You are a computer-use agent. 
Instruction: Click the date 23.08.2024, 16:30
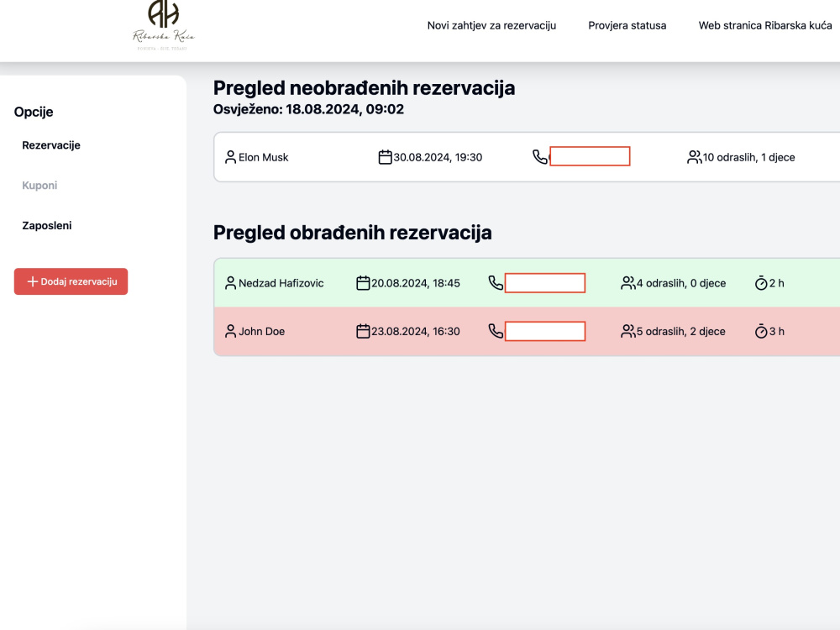tap(415, 331)
